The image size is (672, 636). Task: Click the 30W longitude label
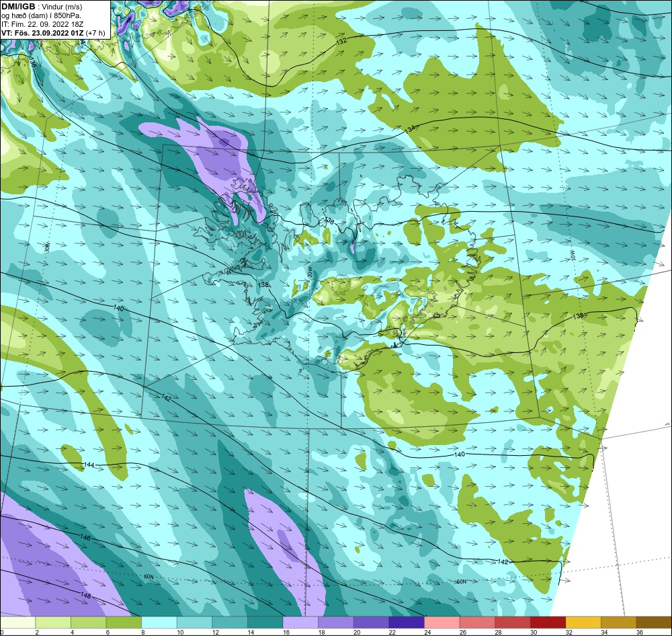(x=47, y=247)
